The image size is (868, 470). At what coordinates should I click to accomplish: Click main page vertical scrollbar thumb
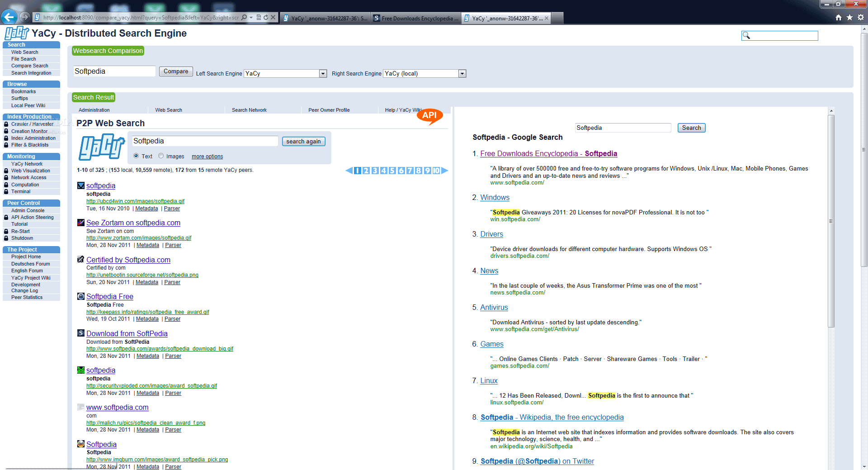pyautogui.click(x=864, y=149)
